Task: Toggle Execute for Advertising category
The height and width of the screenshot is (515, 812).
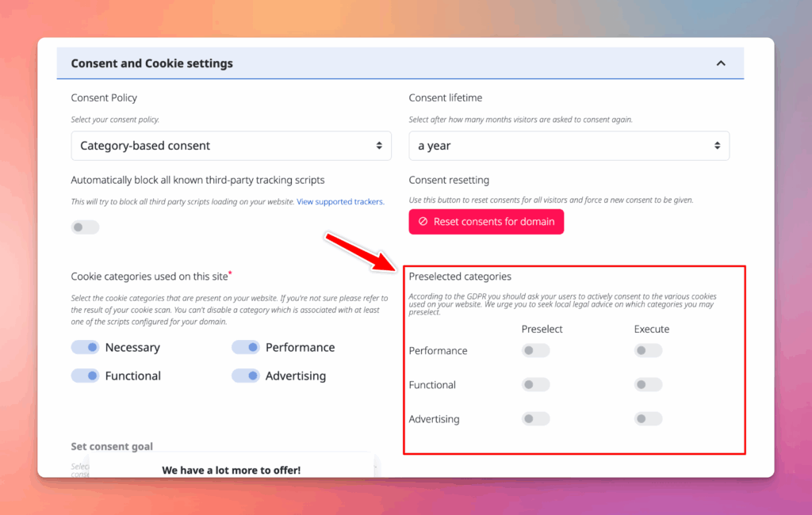Action: [x=648, y=419]
